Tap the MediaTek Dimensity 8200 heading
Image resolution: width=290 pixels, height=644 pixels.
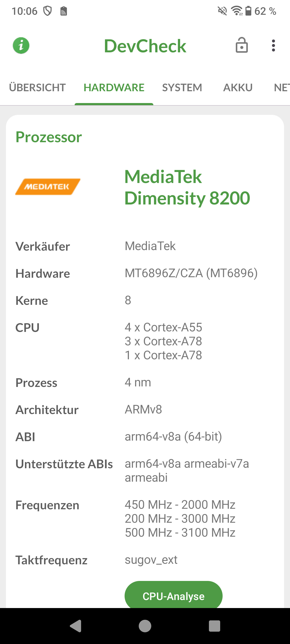[x=187, y=187]
